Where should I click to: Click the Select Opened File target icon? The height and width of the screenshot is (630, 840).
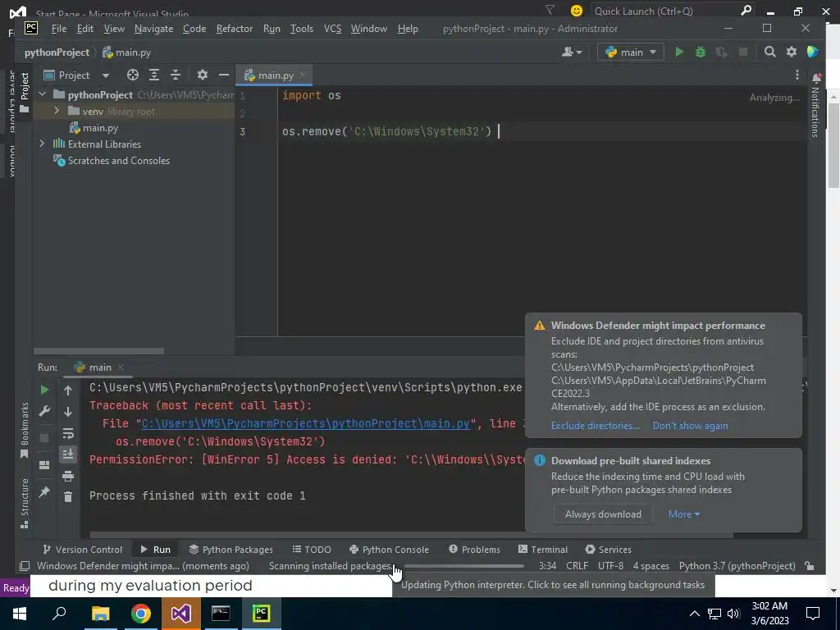(132, 75)
